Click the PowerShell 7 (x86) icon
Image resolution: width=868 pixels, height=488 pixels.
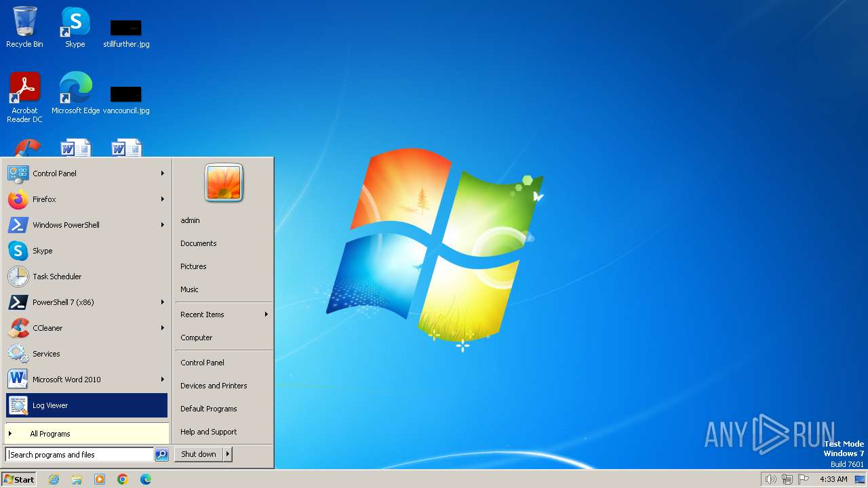click(18, 302)
